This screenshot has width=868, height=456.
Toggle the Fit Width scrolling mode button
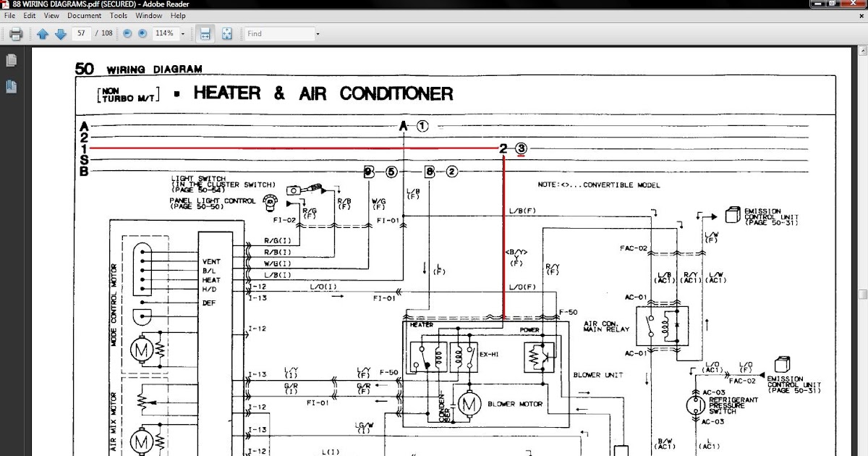point(205,33)
